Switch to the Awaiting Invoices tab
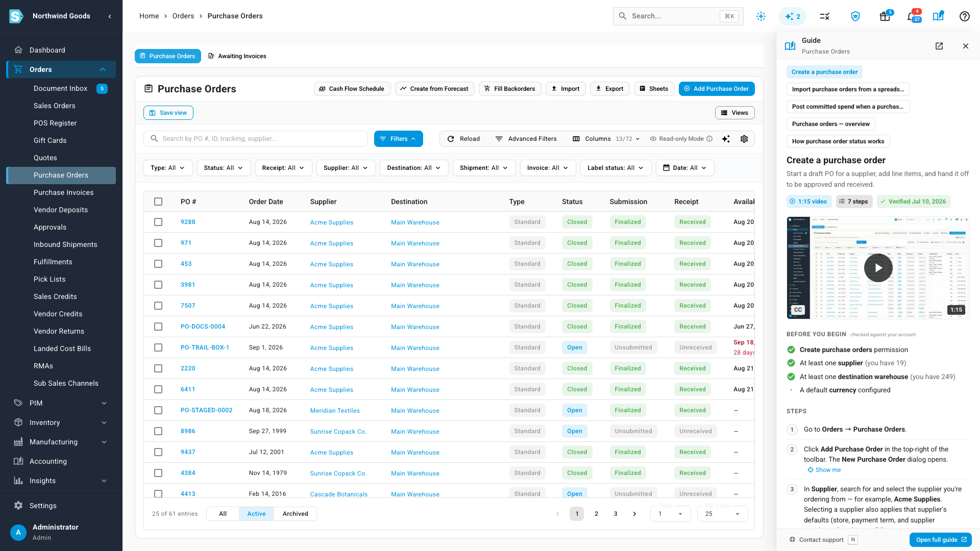 pos(237,56)
